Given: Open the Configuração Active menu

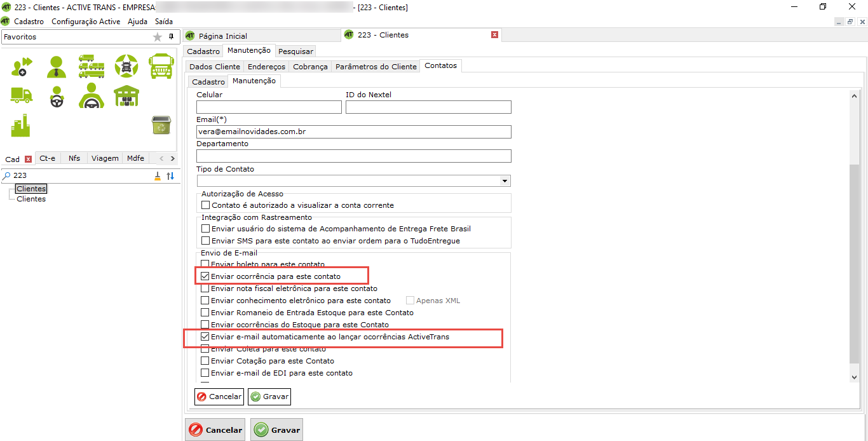Looking at the screenshot, I should (86, 21).
